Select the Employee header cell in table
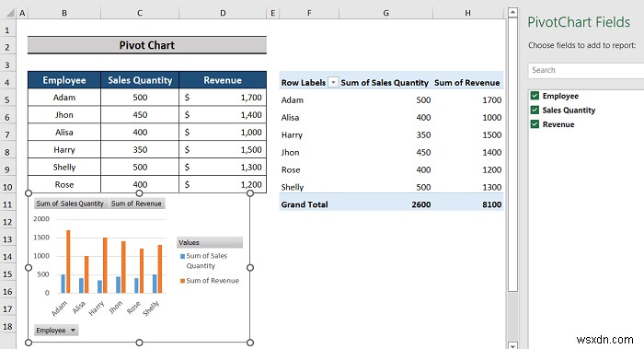This screenshot has height=349, width=644. point(64,80)
